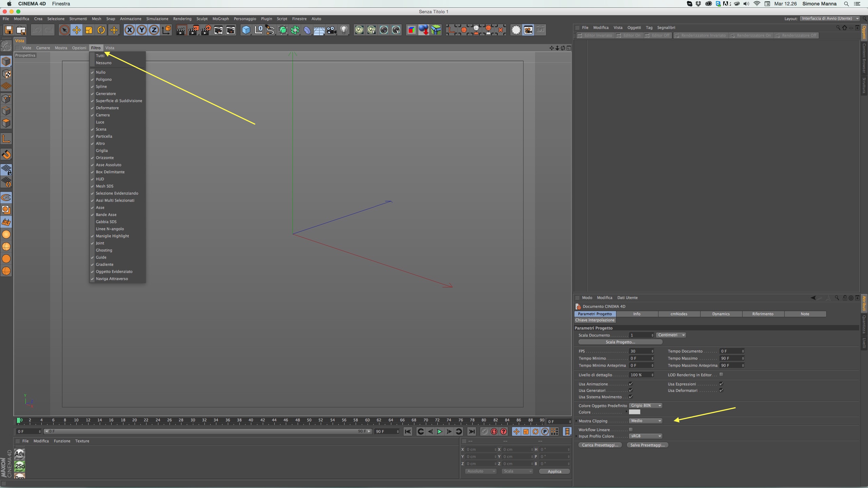Image resolution: width=868 pixels, height=488 pixels.
Task: Open the Layout dropdown (Interfaccia di Avvio)
Action: (x=829, y=19)
